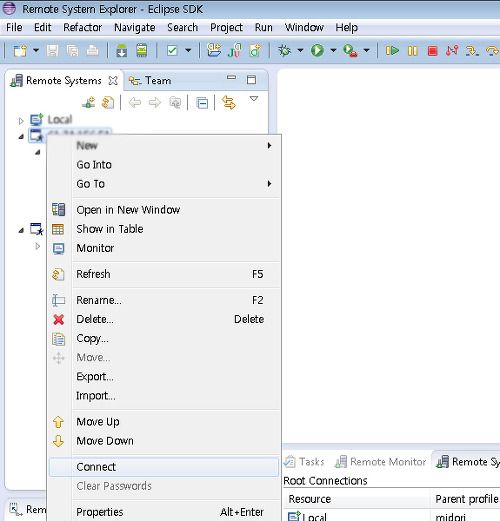
Task: Click the new connection icon in Remote Systems
Action: [x=89, y=102]
